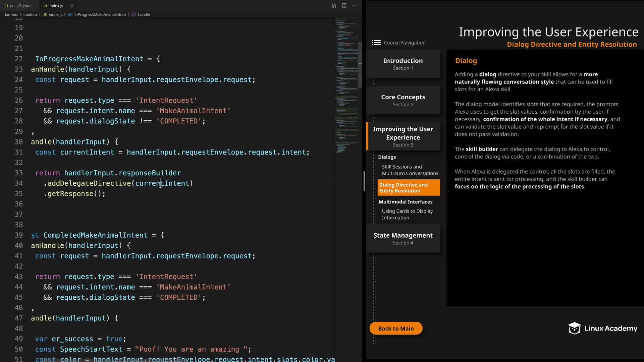The width and height of the screenshot is (644, 362).
Task: Click the handle method cube icon in breadcrumb
Action: pyautogui.click(x=133, y=15)
